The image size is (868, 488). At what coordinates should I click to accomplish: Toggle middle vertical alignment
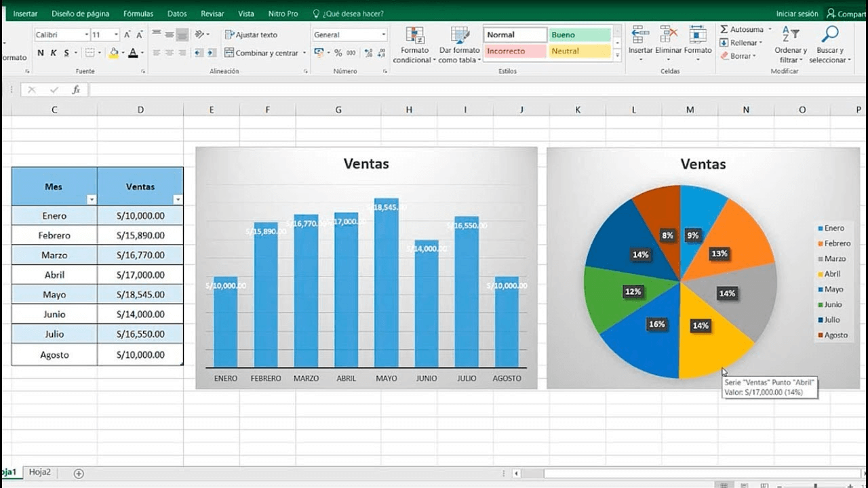169,35
